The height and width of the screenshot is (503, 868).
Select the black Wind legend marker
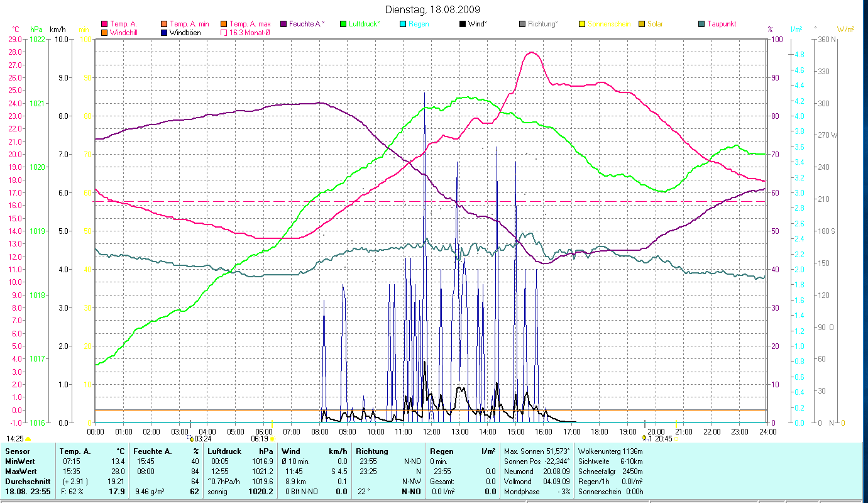pos(463,24)
